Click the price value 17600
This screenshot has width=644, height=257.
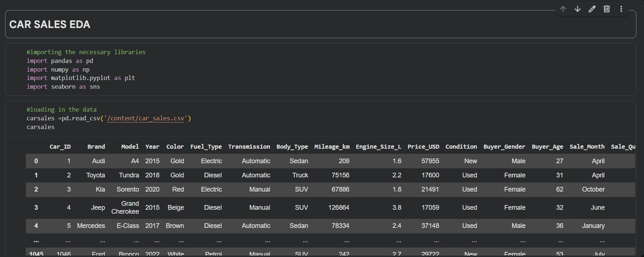click(x=430, y=175)
